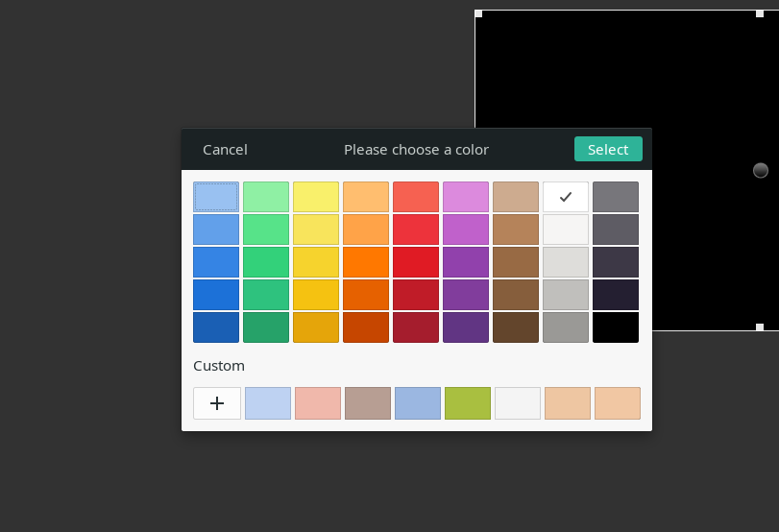Screen dimensions: 779x532
Task: Pick the light yellow top swatch
Action: pyautogui.click(x=316, y=197)
